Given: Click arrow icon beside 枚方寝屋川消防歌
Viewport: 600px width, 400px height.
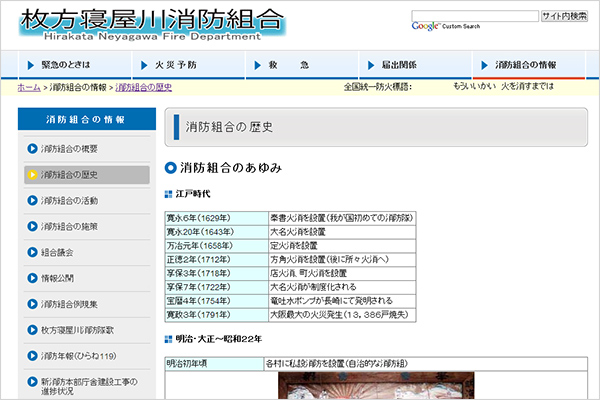Looking at the screenshot, I should [x=33, y=330].
